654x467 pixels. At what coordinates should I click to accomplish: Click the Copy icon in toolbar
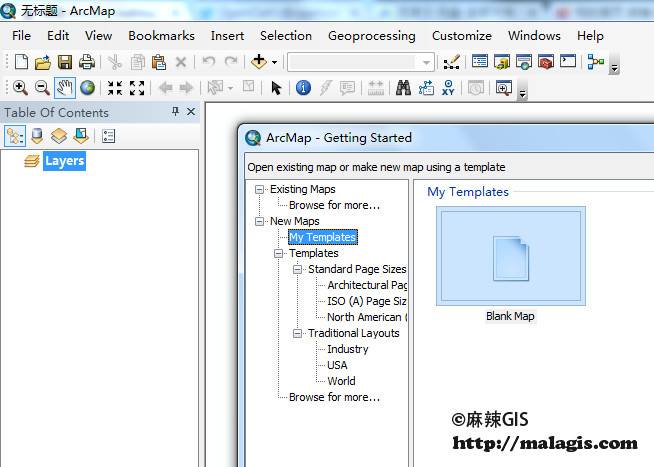tap(137, 63)
